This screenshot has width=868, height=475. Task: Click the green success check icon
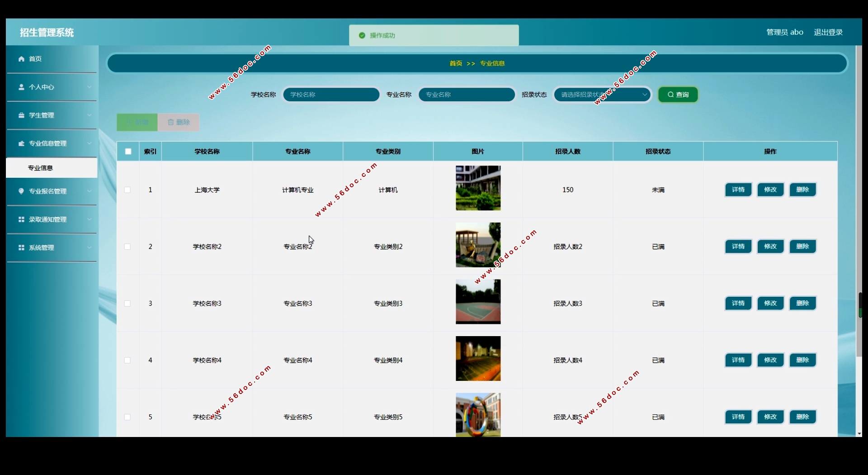tap(362, 35)
